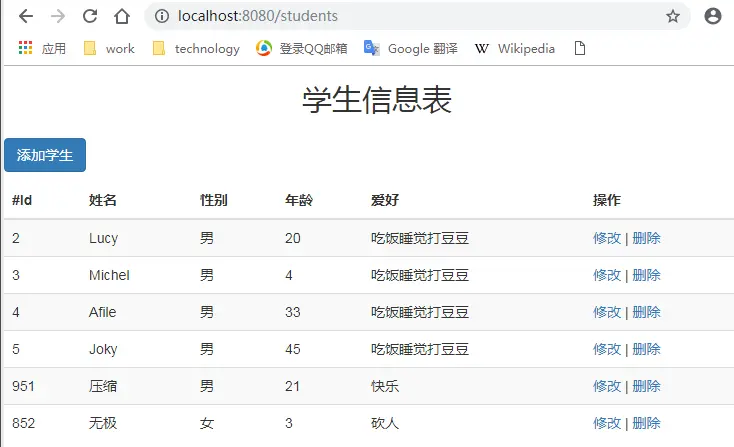Viewport: 734px width, 447px height.
Task: Click 修改 for student Michel
Action: point(607,275)
